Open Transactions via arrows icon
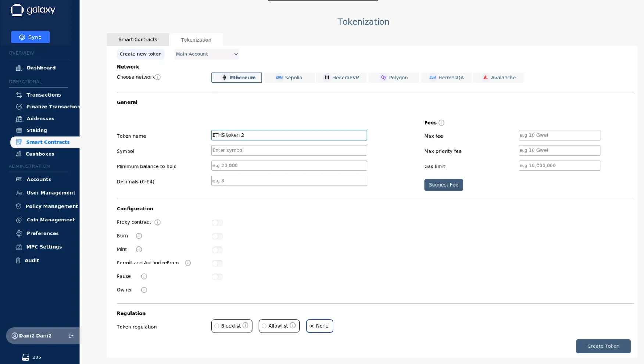Viewport: 644px width, 364px height. pos(19,95)
